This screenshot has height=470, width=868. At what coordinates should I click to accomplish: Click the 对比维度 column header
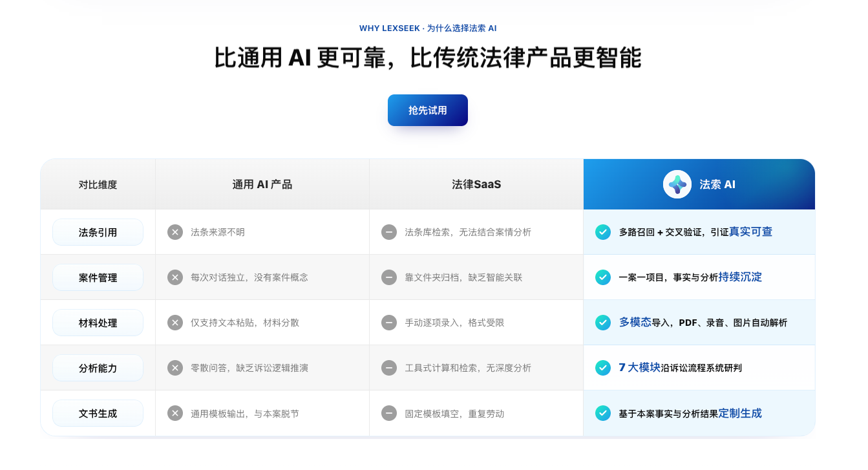[98, 184]
